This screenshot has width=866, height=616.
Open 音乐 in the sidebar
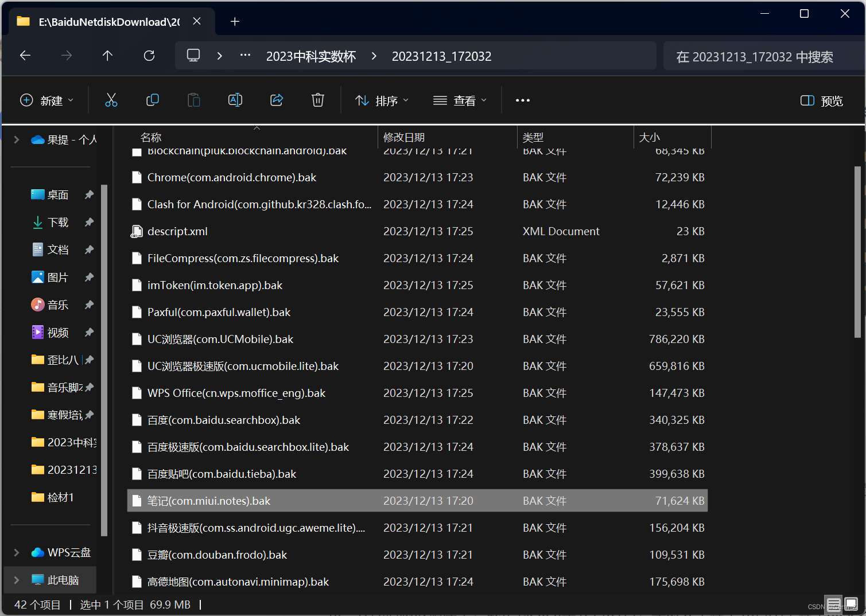click(x=57, y=305)
